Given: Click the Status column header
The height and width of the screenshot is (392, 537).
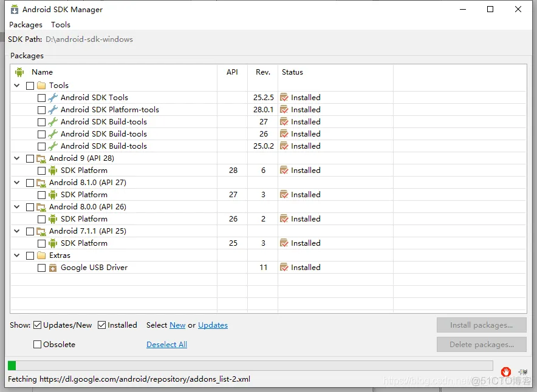Looking at the screenshot, I should pos(292,72).
